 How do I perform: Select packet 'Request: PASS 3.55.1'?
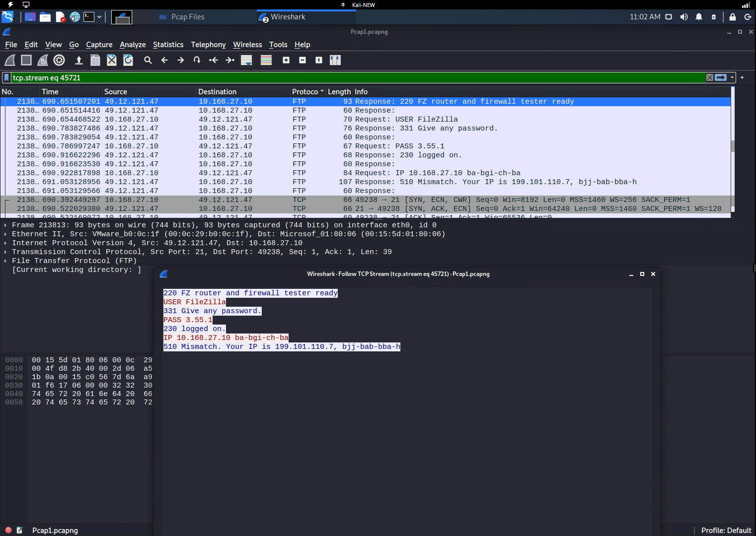pyautogui.click(x=366, y=146)
